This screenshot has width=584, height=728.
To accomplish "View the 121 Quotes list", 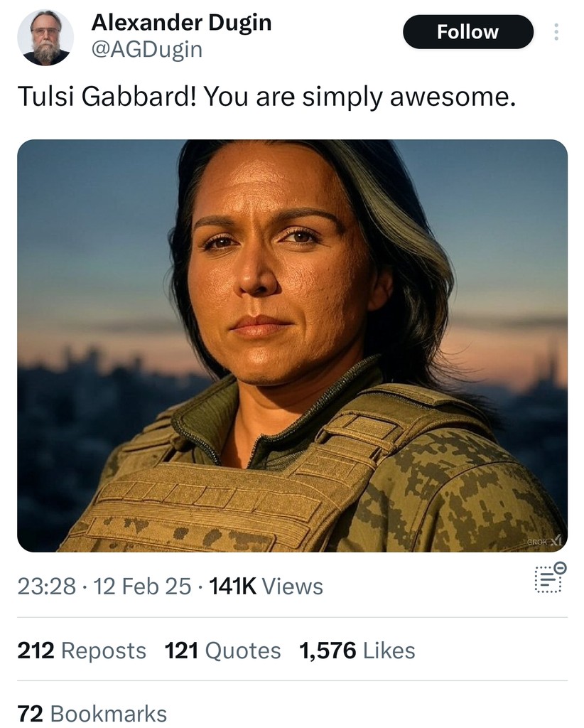I will pos(222,650).
